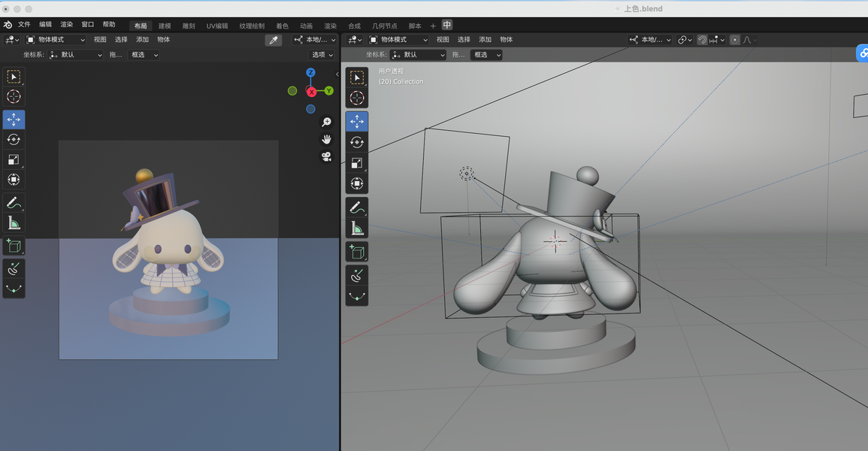868x451 pixels.
Task: Open the 框选 drag dropdown in right viewport
Action: coord(486,55)
